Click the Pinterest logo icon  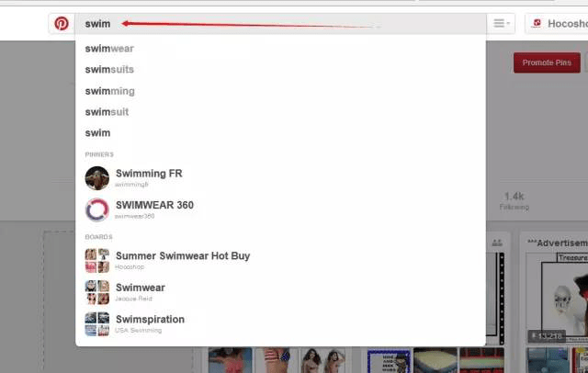tap(62, 24)
